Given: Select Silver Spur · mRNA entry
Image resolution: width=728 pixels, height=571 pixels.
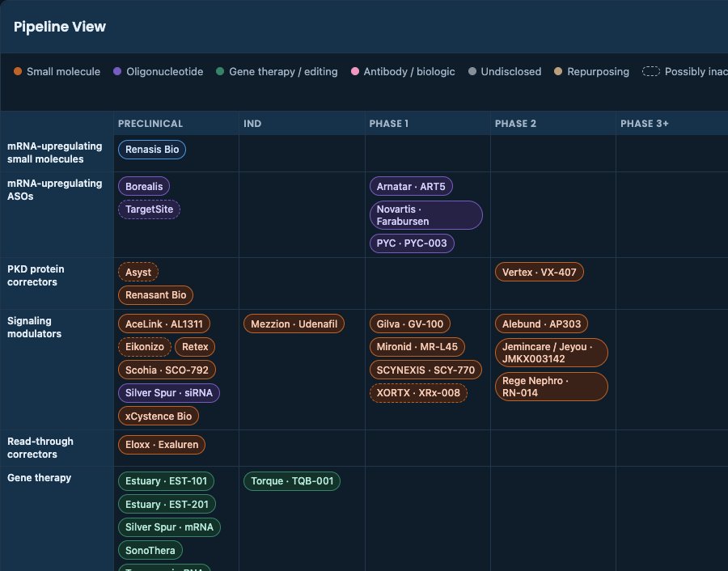Looking at the screenshot, I should pos(169,527).
